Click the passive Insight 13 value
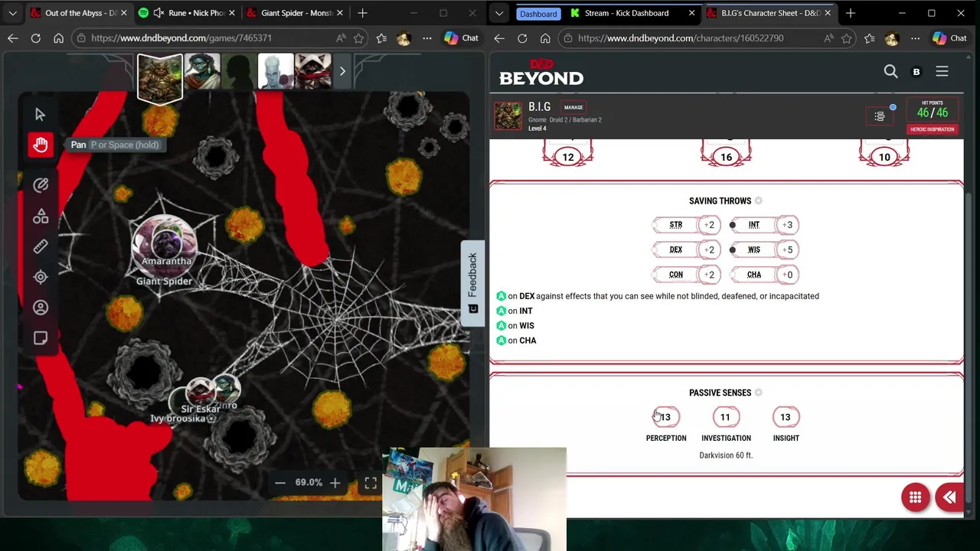The width and height of the screenshot is (980, 551). [786, 417]
